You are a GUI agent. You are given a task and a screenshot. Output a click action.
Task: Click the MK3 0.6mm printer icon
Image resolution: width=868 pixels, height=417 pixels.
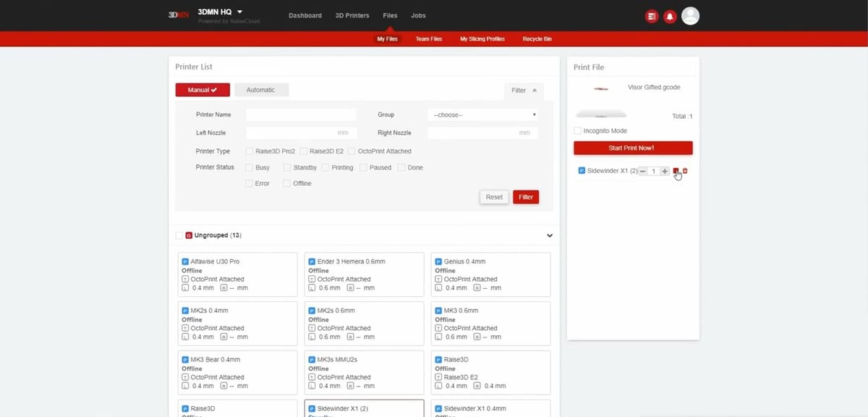[x=438, y=311]
